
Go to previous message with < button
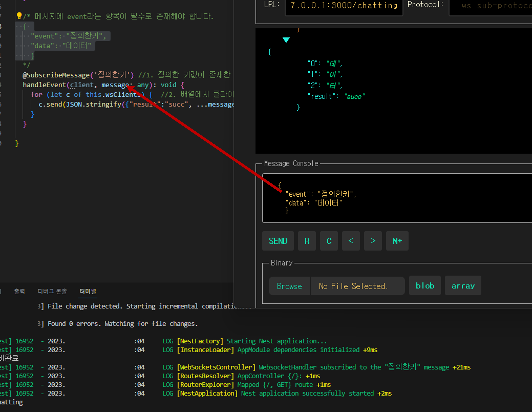tap(351, 241)
